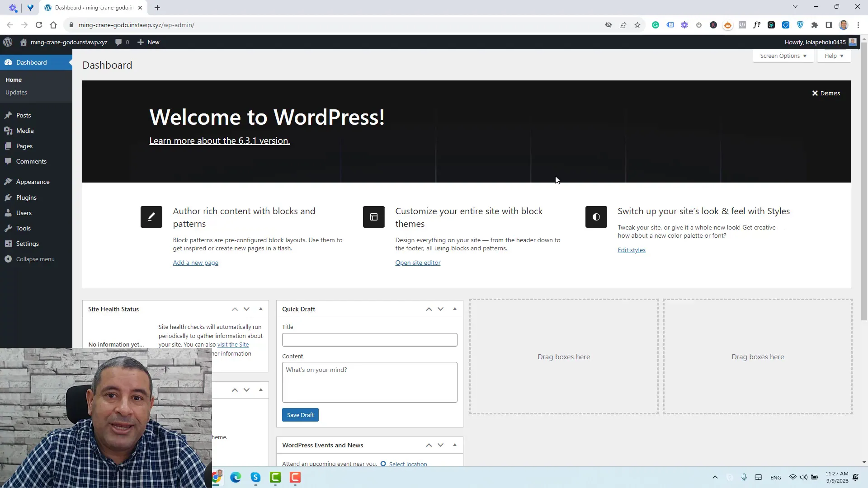Move Site Health Status box up
868x488 pixels.
[x=235, y=309]
